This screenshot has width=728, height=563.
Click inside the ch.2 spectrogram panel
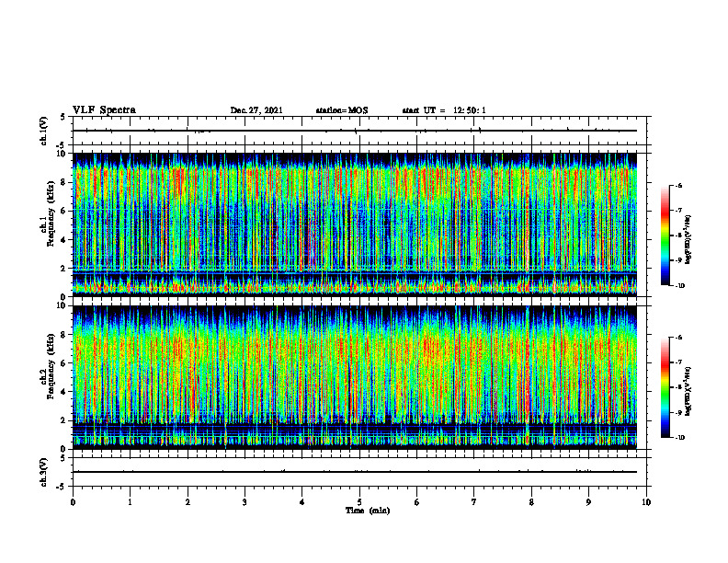(355, 377)
